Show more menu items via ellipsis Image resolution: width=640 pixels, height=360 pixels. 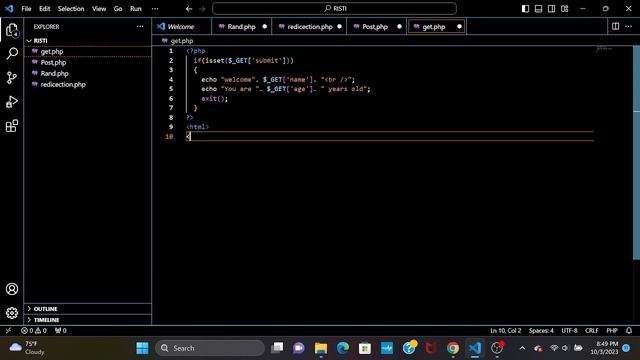point(155,9)
